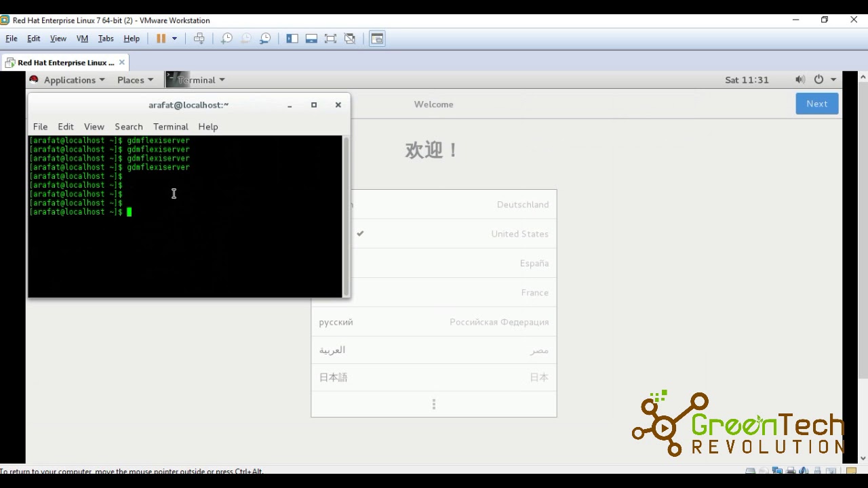Minimize the arafat@localhost terminal window

tap(290, 105)
